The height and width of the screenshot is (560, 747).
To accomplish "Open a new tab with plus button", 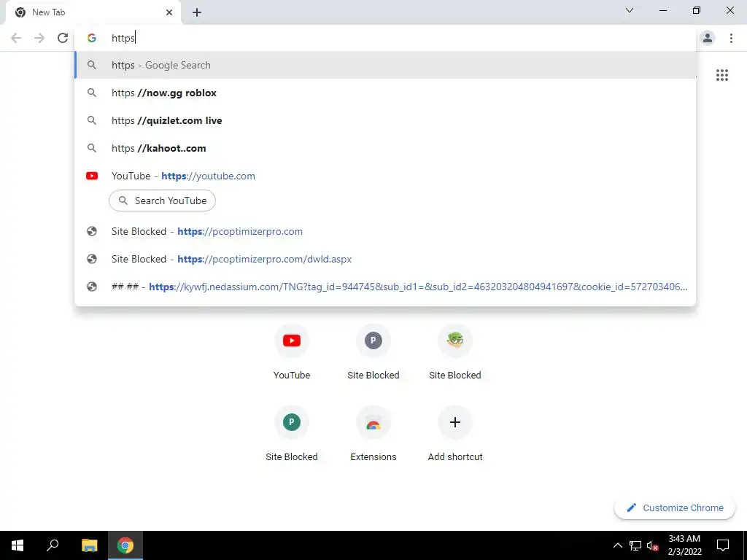I will 197,12.
